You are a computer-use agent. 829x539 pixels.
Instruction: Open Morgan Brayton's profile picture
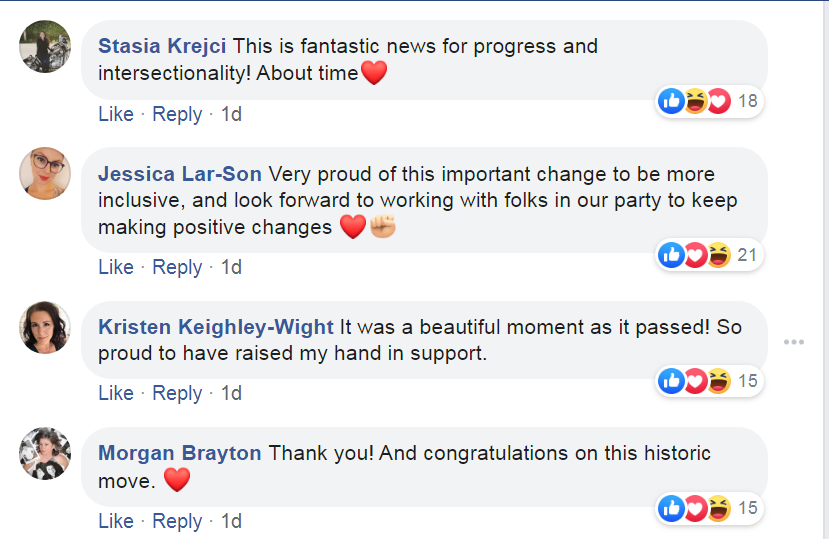point(45,453)
